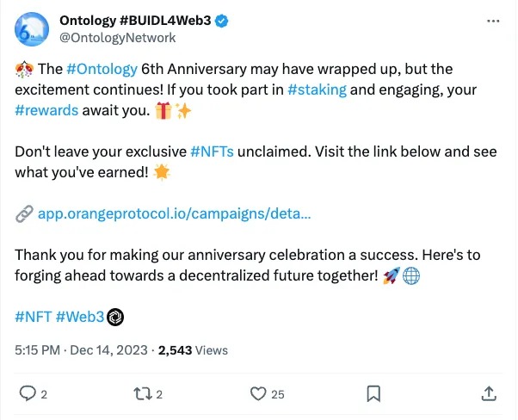Click the #rewards hashtag
The image size is (518, 420).
47,110
